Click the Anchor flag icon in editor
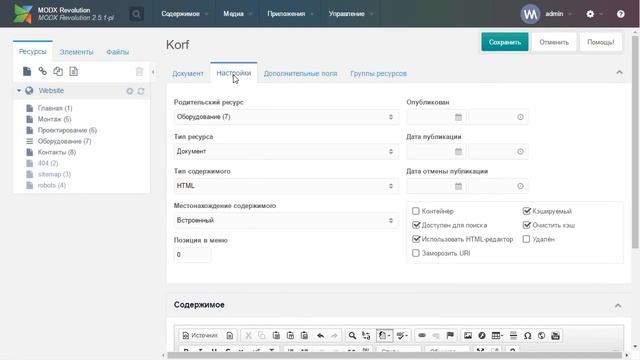The height and width of the screenshot is (360, 640). [x=450, y=336]
